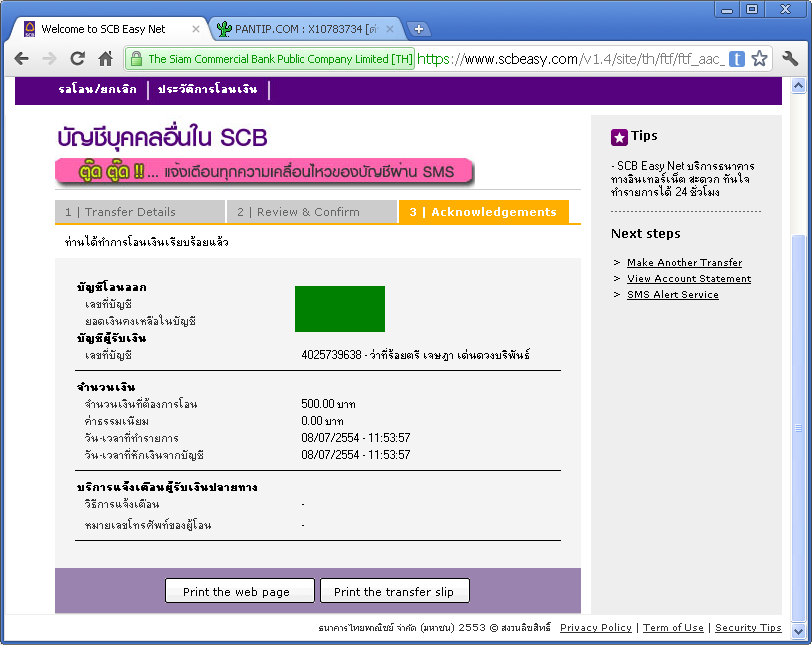Viewport: 812px width, 645px height.
Task: Open the Term of Use footer link
Action: point(673,627)
